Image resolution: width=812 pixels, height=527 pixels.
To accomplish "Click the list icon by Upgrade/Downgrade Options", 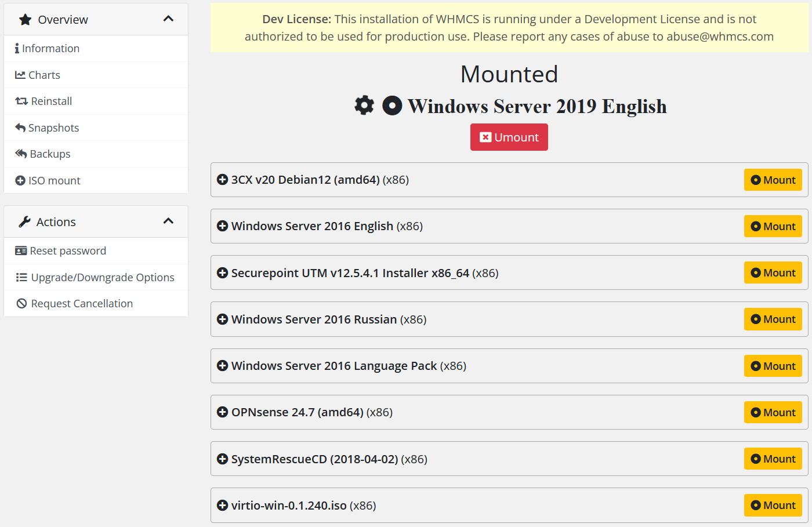I will (21, 278).
